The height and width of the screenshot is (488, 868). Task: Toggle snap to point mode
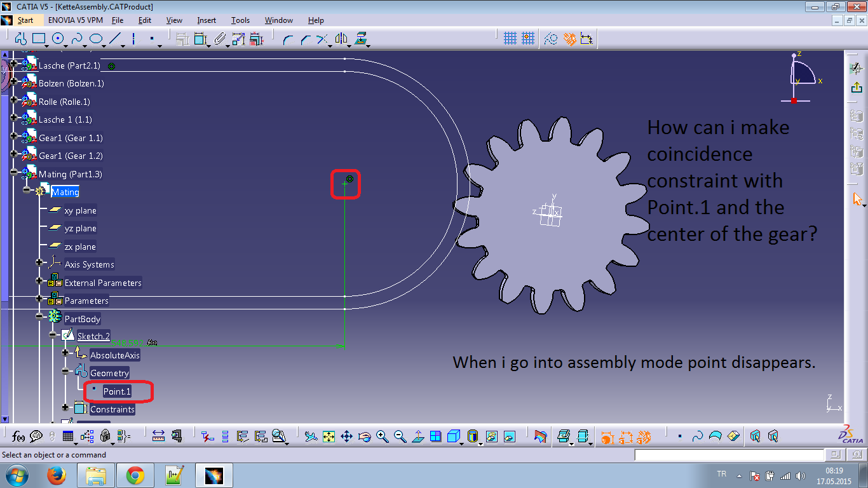pos(527,39)
